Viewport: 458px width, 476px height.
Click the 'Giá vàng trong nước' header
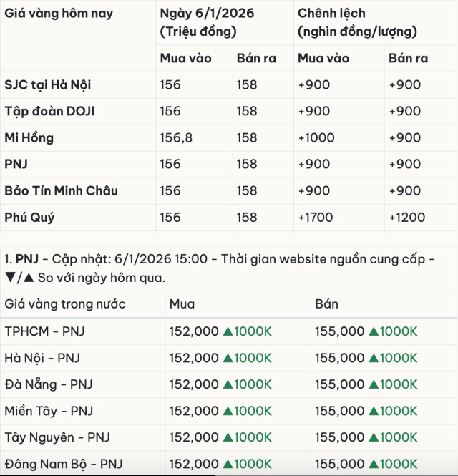pos(65,304)
